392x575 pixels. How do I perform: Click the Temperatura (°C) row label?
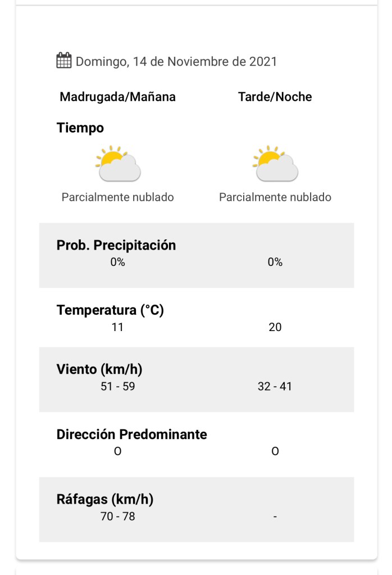[110, 310]
